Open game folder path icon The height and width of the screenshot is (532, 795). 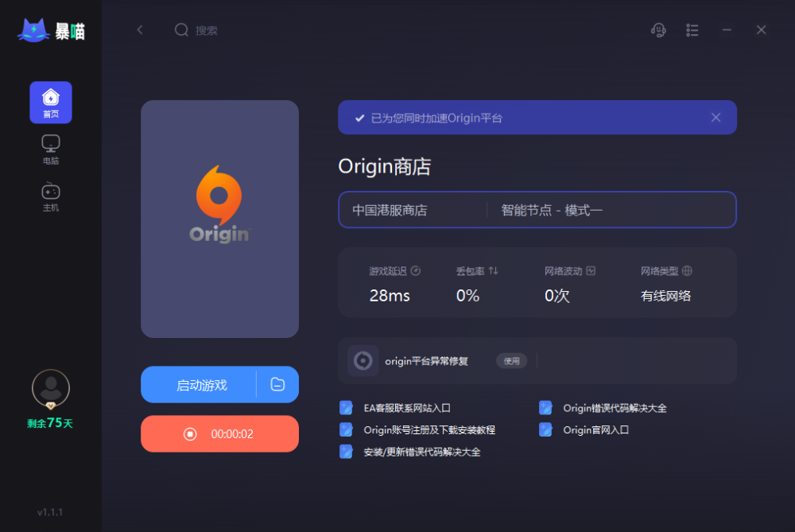click(277, 384)
